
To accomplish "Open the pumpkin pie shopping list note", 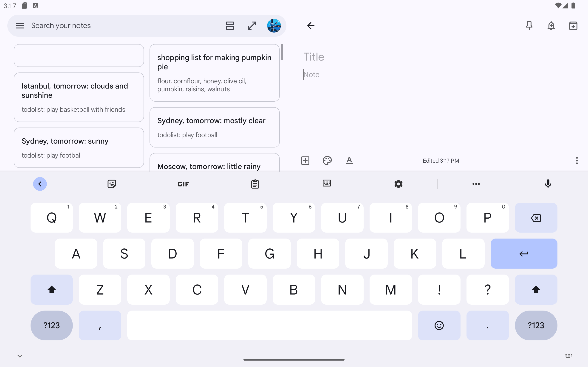I will [x=214, y=72].
